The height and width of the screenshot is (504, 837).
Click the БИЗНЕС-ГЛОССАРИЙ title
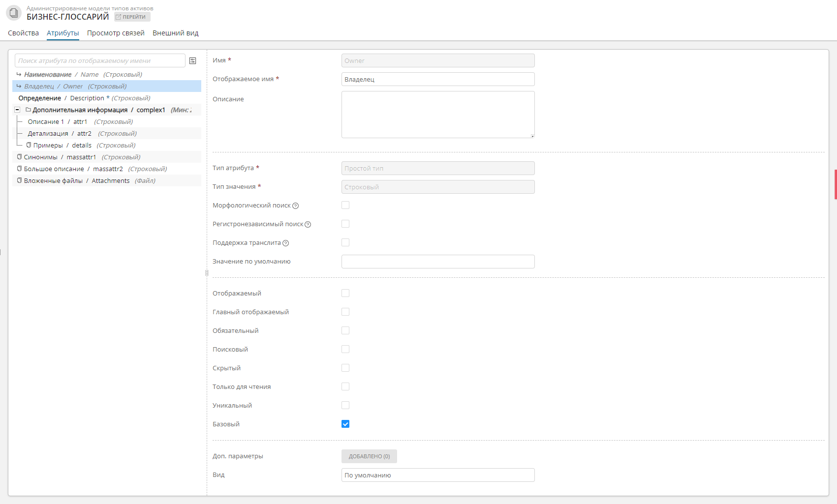pyautogui.click(x=68, y=17)
